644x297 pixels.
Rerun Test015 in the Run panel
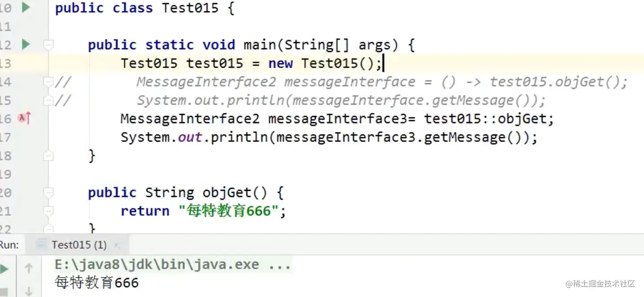tap(4, 270)
